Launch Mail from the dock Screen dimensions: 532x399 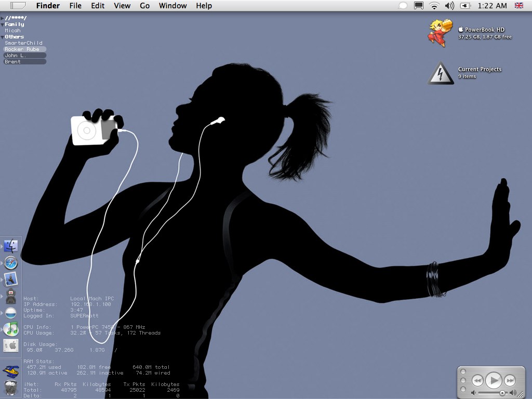(x=11, y=280)
